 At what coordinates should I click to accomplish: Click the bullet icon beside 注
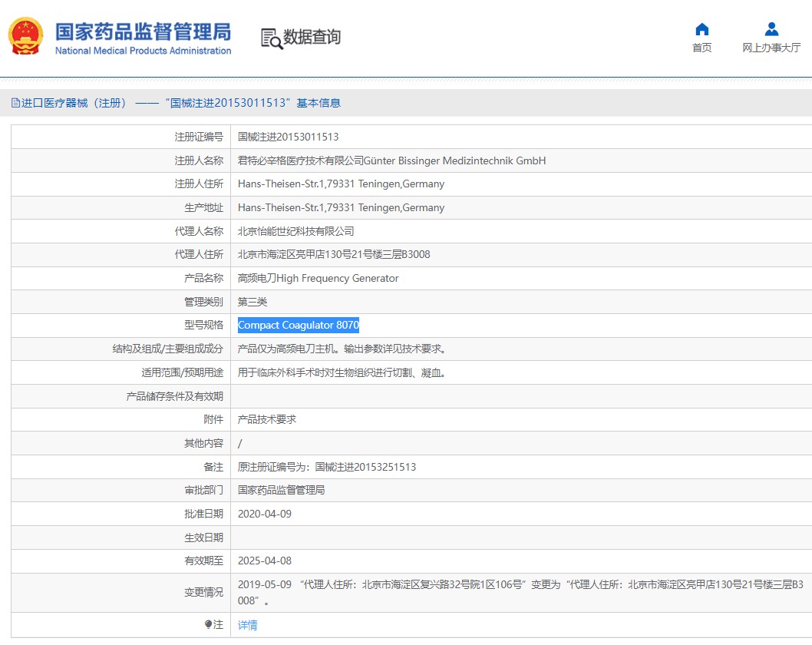208,625
